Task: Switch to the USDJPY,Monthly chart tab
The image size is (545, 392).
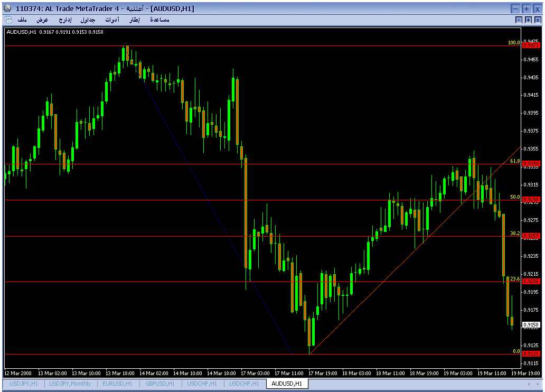Action: coord(70,384)
